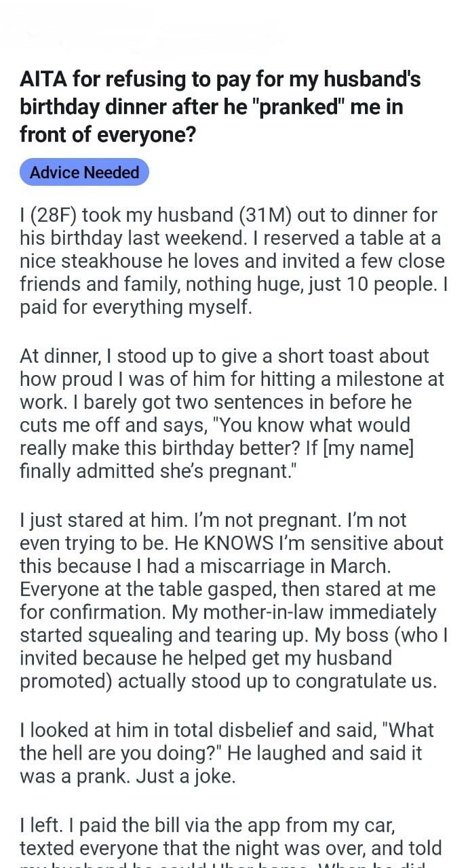
Task: Tap the post title starting 'AITA for refusing'
Action: [220, 106]
